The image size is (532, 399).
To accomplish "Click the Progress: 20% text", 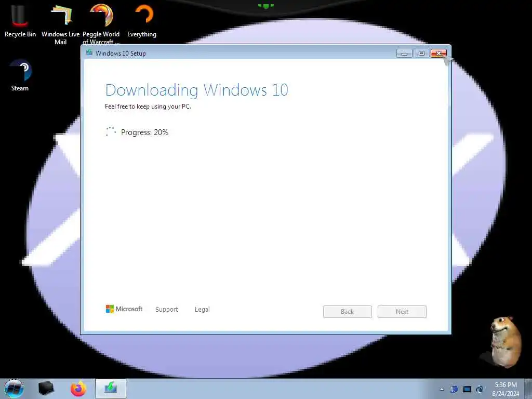I will tap(144, 132).
